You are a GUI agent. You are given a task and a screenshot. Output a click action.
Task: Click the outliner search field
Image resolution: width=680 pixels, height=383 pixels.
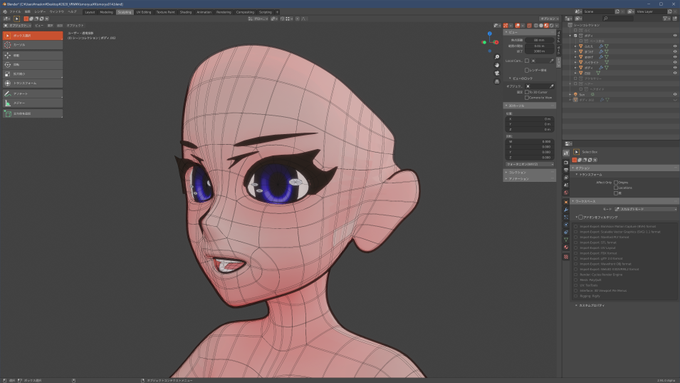coord(618,19)
